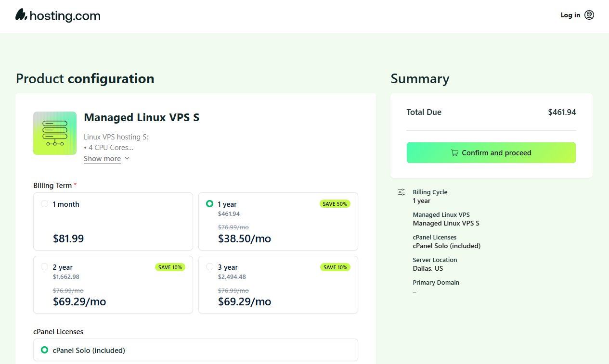Click the Confirm and proceed button

(x=491, y=153)
